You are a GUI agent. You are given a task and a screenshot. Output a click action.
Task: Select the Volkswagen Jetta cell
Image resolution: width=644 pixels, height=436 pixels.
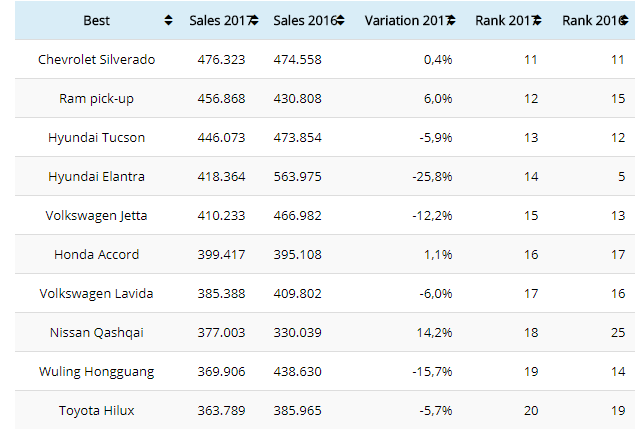pos(97,216)
